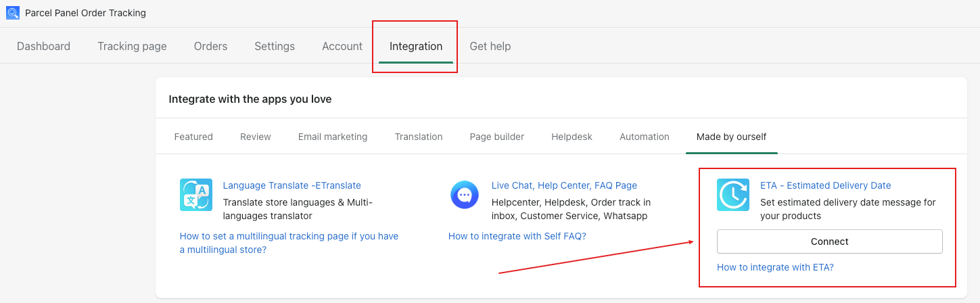Select the Helpdesk category tab
Screen dimensions: 980x303
[571, 137]
